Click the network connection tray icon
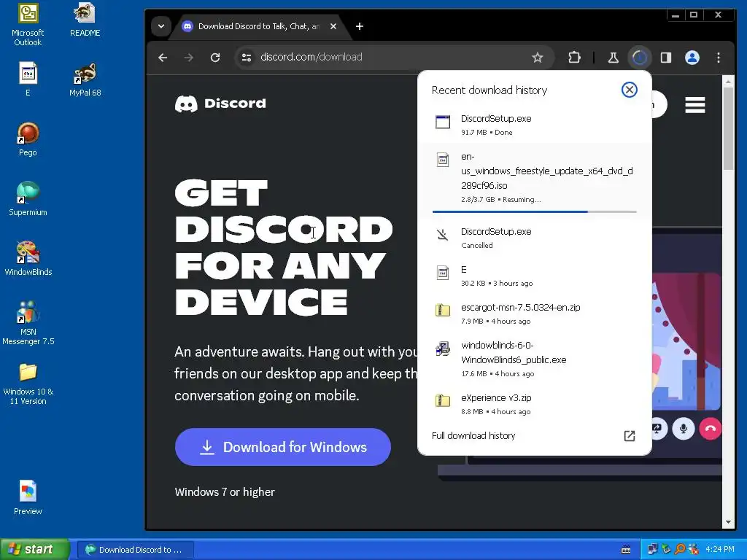 coord(652,550)
